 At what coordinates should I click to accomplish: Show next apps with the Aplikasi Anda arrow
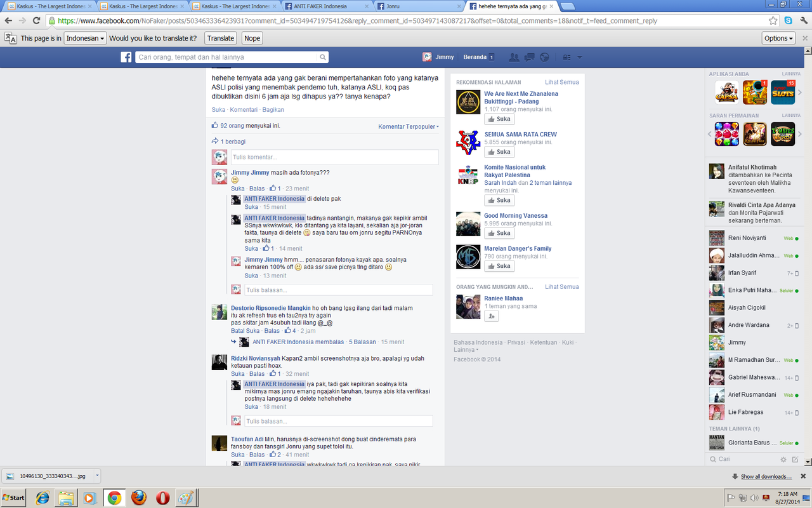pos(800,92)
